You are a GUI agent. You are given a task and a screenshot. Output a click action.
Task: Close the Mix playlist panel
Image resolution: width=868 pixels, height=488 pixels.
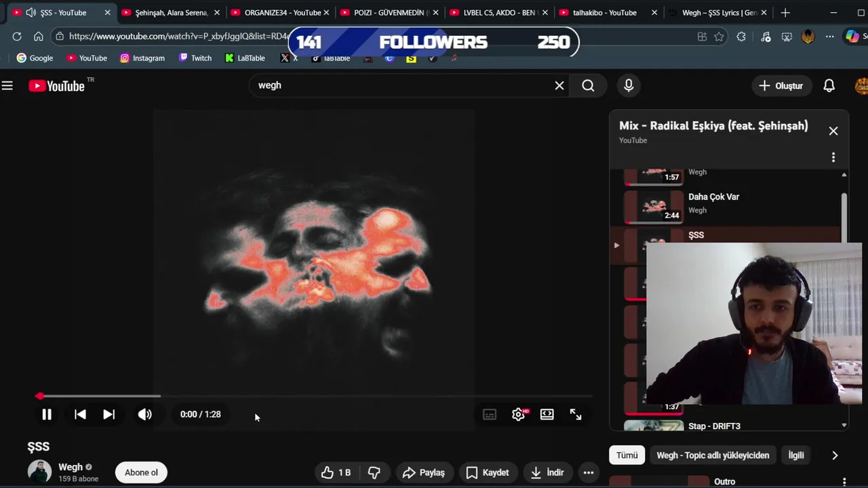[x=833, y=131]
